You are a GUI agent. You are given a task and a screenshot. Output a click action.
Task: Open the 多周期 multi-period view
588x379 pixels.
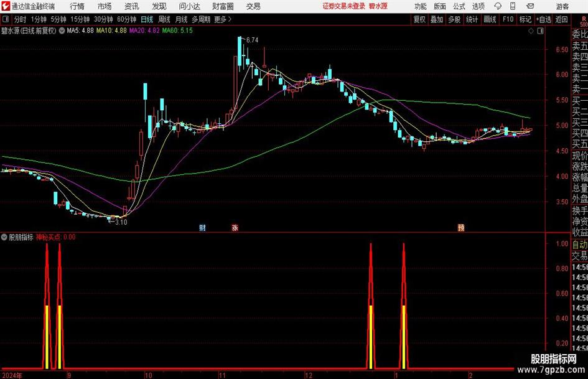pos(201,19)
